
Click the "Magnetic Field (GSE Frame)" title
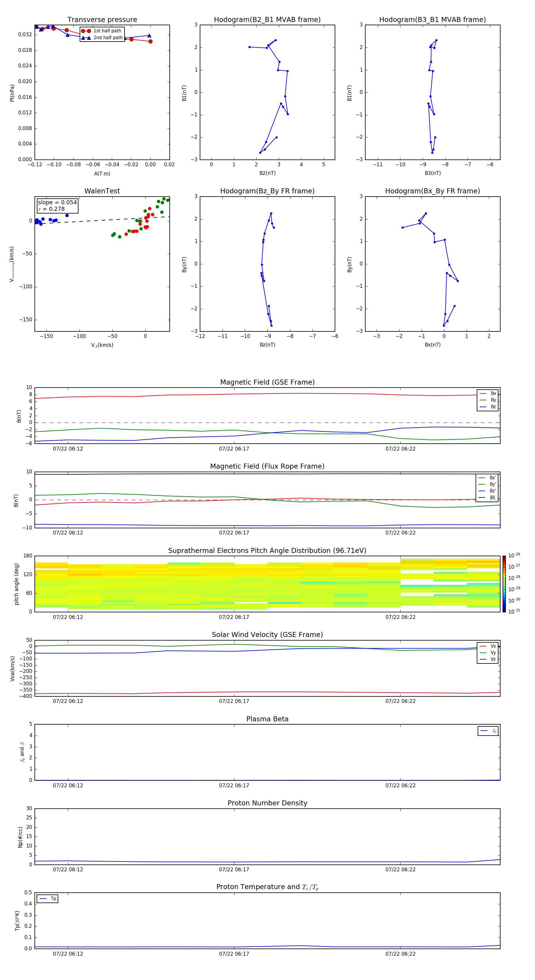coord(267,382)
